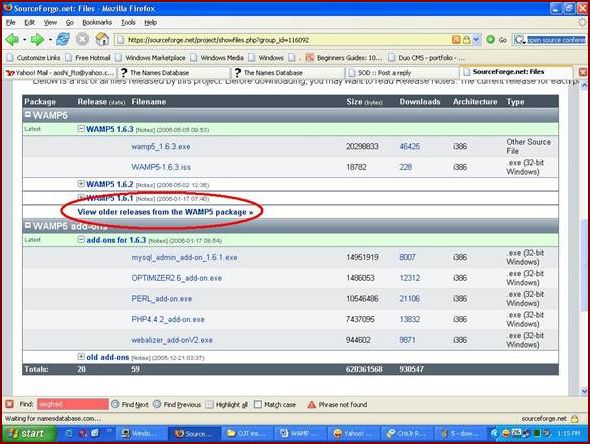The width and height of the screenshot is (590, 444).
Task: Click the green Forward arrow
Action: 37,39
